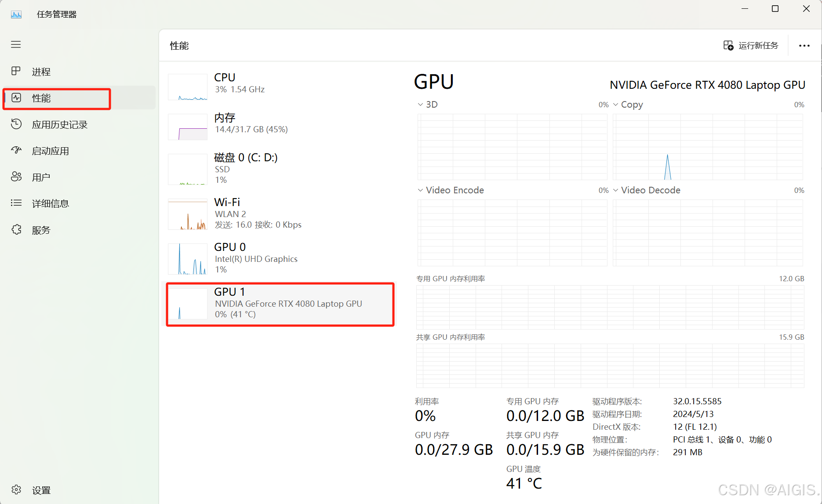Click the GPU 0 mini graph thumbnail
The width and height of the screenshot is (822, 504).
[x=188, y=259]
